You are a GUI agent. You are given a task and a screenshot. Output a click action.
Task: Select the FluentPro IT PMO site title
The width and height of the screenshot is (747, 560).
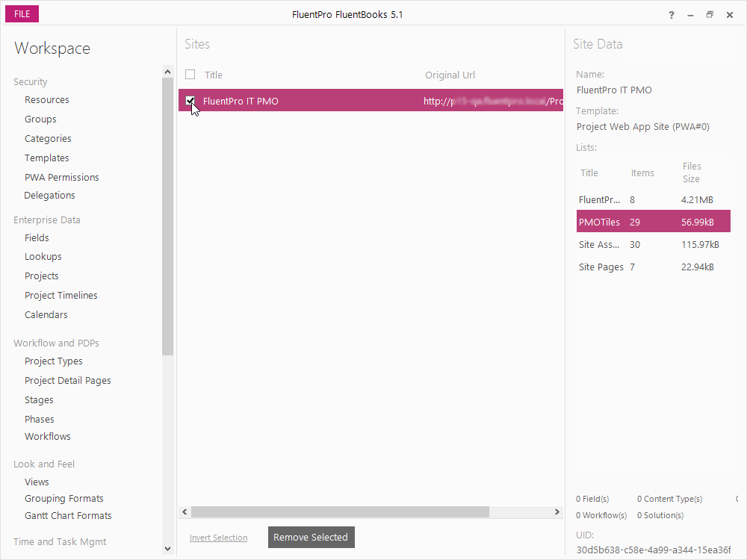(x=241, y=101)
